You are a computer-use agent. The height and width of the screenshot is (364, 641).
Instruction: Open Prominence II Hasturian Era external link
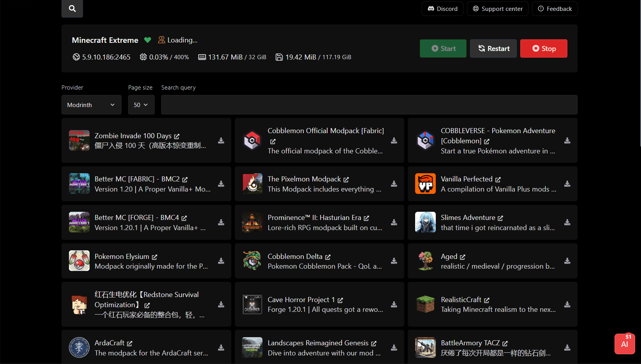(366, 218)
